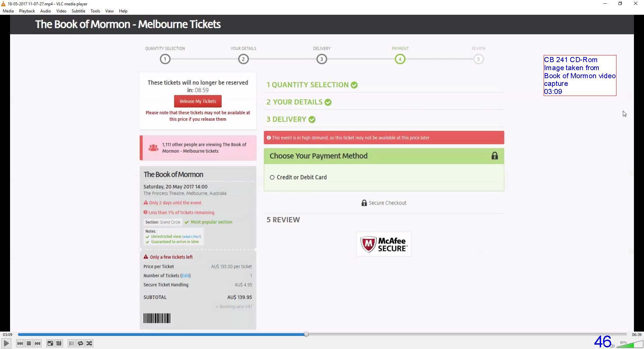Open the Subtitle menu

point(78,11)
